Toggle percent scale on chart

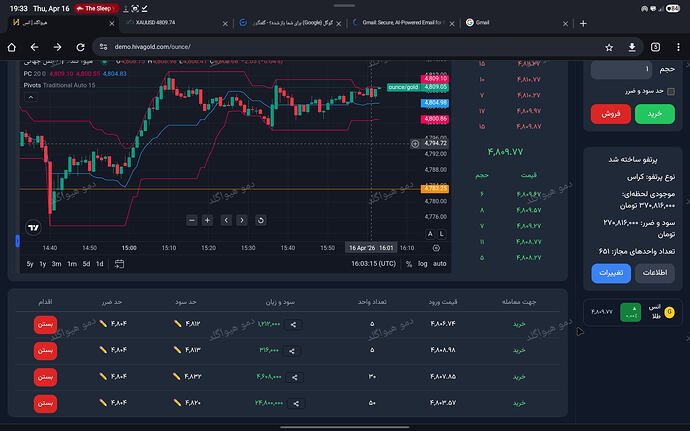click(409, 264)
